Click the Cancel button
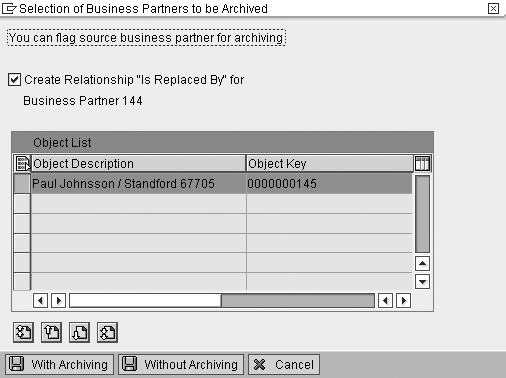The image size is (506, 378). 284,364
